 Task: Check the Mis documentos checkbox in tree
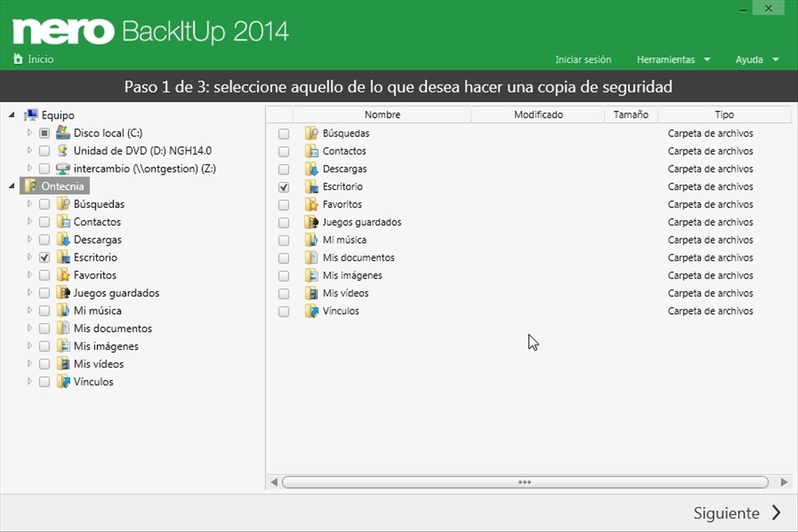point(44,329)
